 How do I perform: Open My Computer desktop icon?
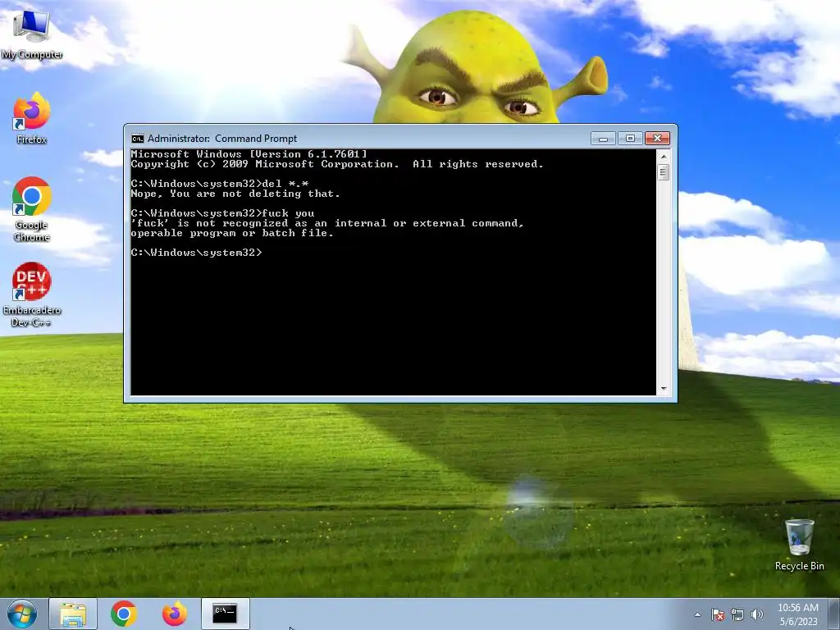click(x=32, y=34)
